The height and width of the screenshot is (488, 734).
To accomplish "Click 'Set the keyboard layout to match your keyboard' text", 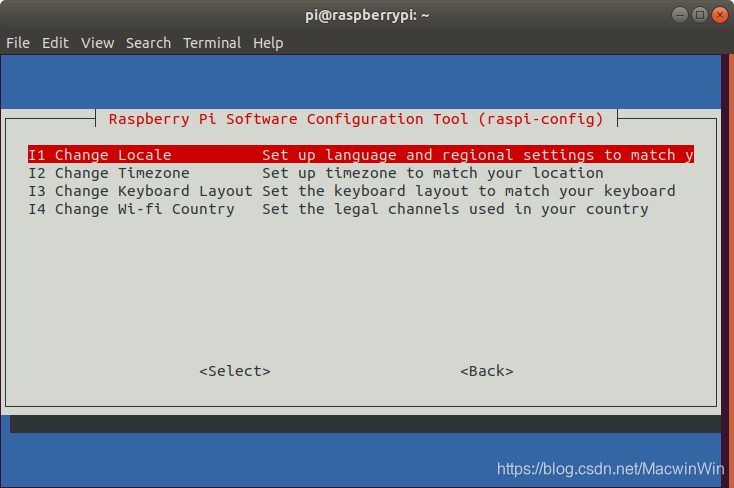I will (469, 191).
